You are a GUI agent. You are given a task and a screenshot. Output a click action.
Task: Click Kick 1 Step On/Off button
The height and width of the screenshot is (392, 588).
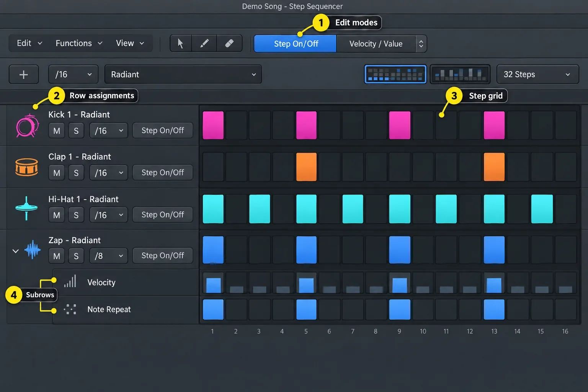click(163, 131)
